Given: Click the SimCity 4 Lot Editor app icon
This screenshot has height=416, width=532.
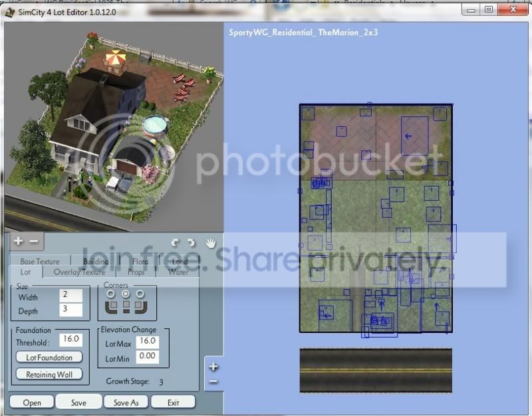Looking at the screenshot, I should coord(10,13).
